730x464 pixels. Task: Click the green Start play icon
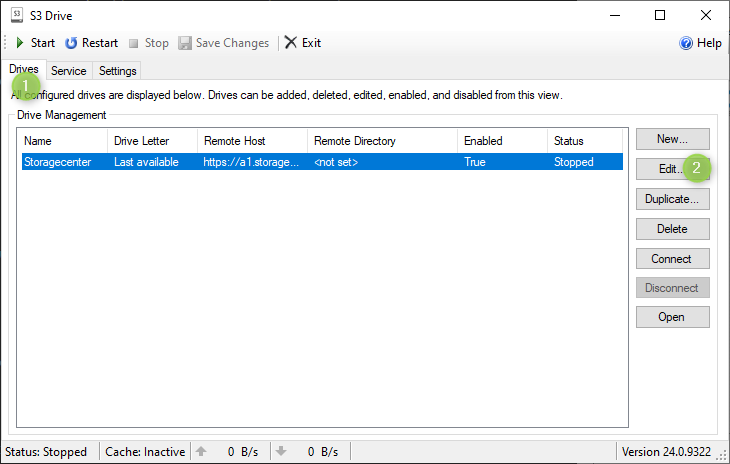20,43
